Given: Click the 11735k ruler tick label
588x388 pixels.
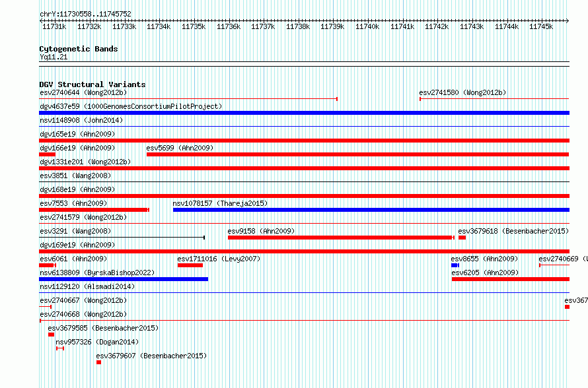Looking at the screenshot, I should pyautogui.click(x=194, y=26).
